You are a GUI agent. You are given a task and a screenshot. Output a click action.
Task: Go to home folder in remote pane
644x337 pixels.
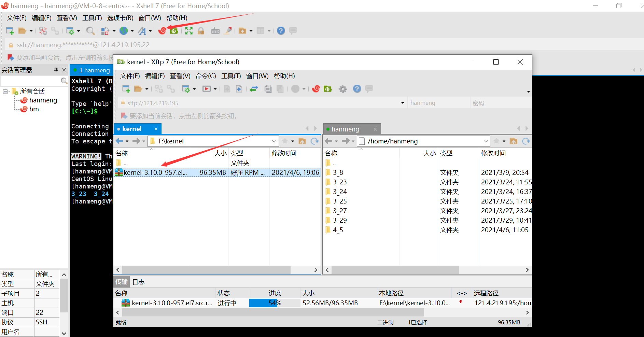(x=514, y=141)
